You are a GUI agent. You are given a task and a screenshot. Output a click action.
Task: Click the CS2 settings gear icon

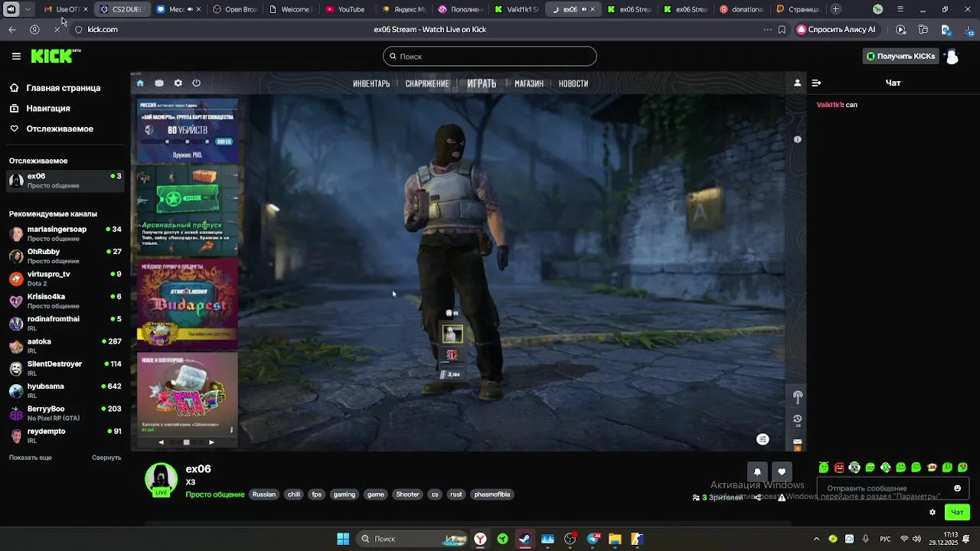178,83
